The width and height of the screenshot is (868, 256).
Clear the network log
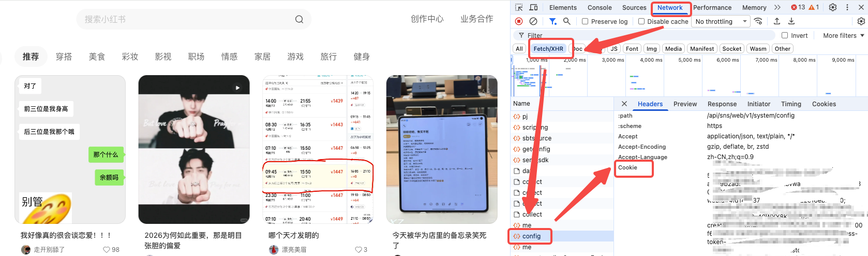[x=533, y=21]
